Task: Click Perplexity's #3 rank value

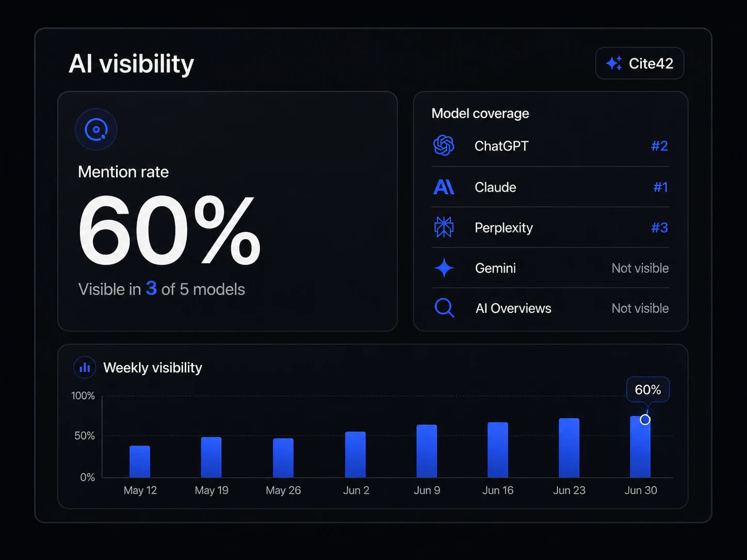Action: pyautogui.click(x=659, y=228)
